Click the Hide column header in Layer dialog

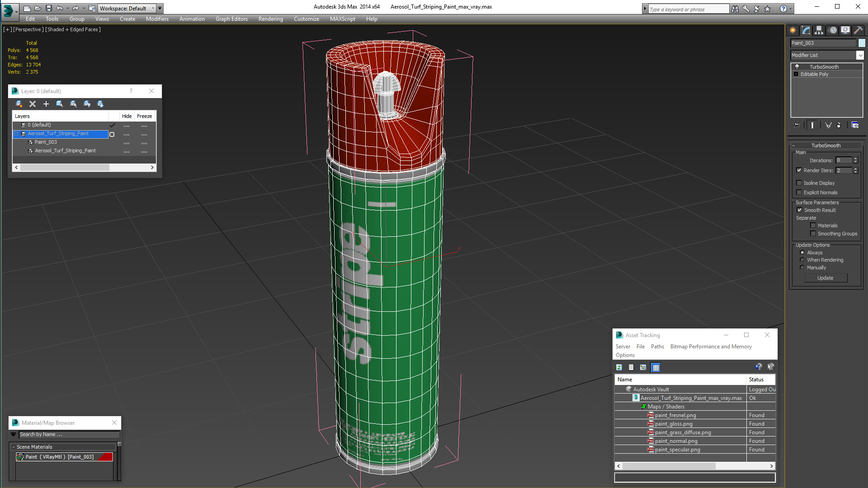[127, 116]
